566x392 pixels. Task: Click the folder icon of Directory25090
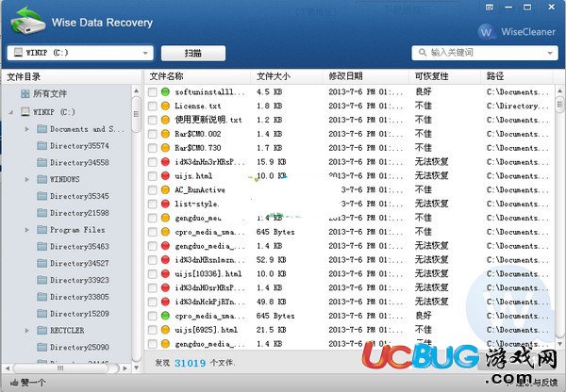click(x=42, y=348)
